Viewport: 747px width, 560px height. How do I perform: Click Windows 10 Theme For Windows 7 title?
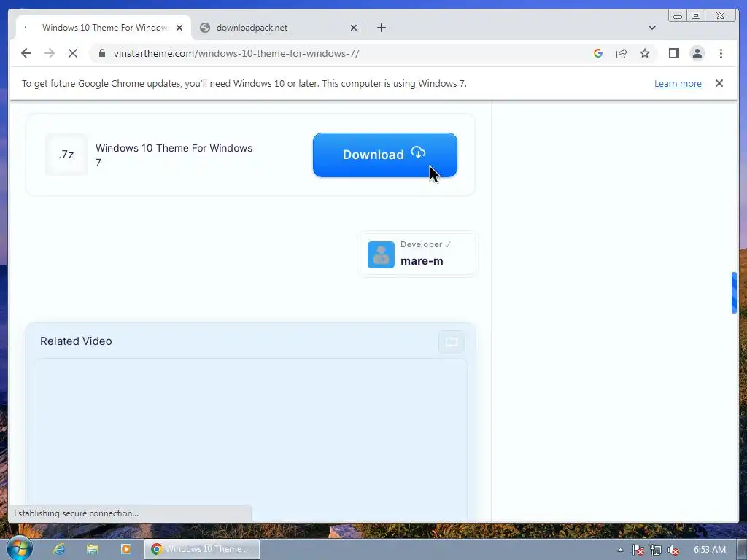click(x=174, y=155)
